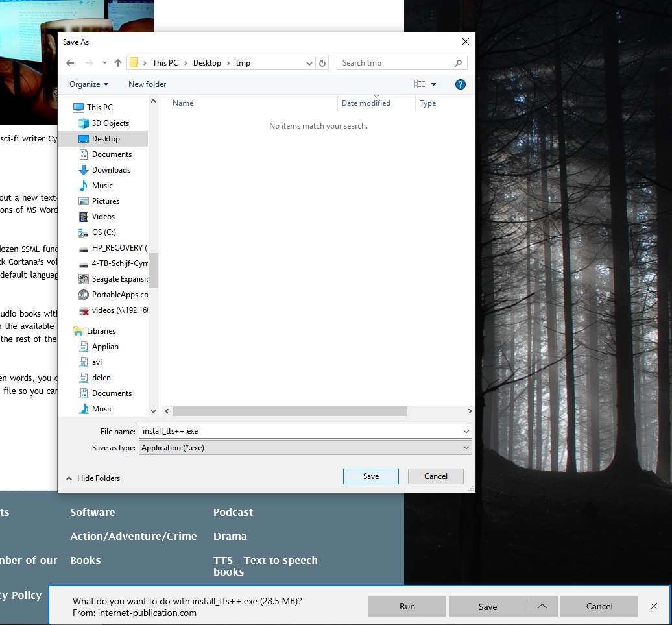The image size is (672, 625).
Task: Open File name dropdown arrow
Action: [x=466, y=431]
